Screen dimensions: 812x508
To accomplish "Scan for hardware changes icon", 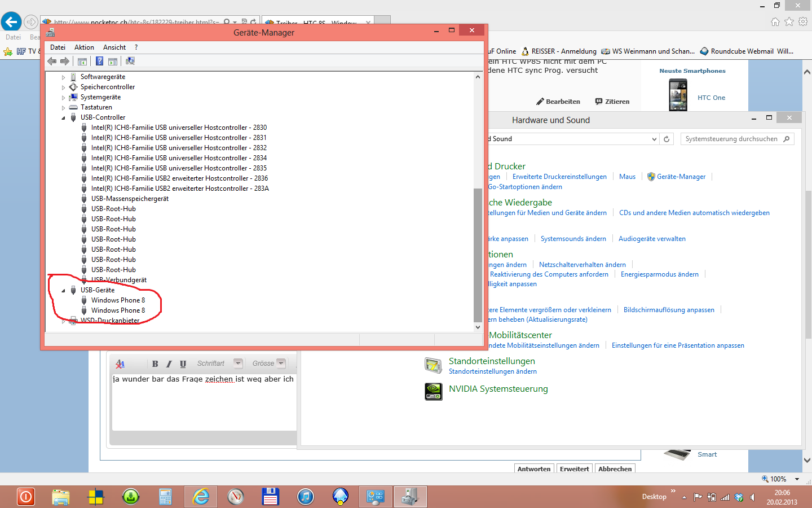I will coord(130,61).
